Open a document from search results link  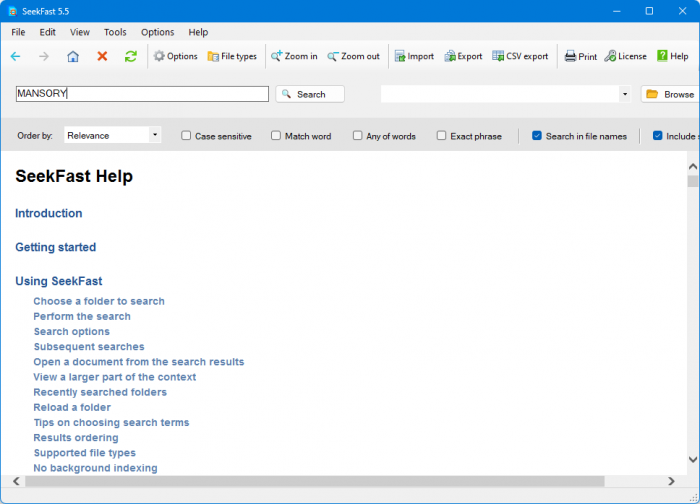click(139, 362)
